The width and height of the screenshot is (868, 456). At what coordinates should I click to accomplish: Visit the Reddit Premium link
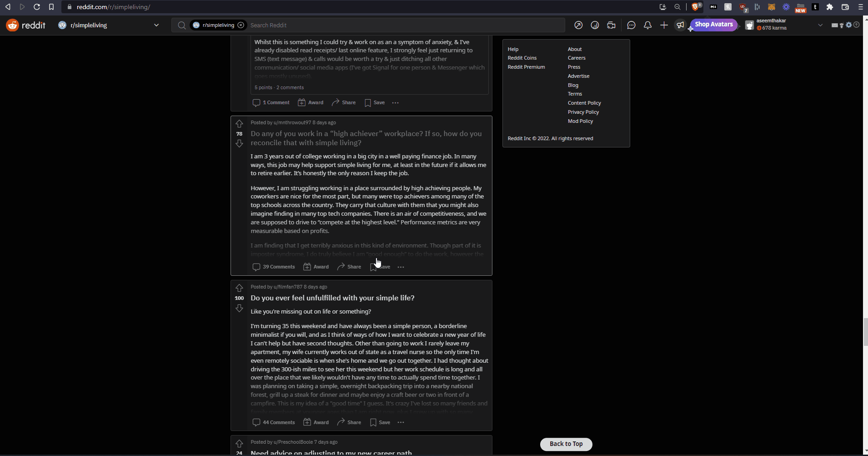click(526, 67)
